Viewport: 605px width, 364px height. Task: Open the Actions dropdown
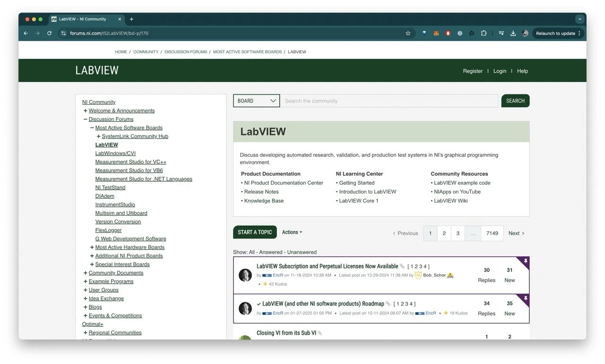click(292, 232)
